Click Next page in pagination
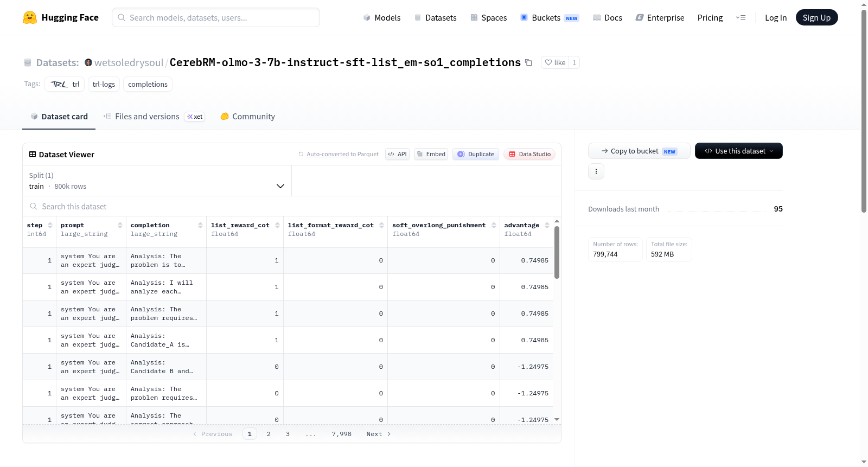Viewport: 868px width, 467px height. [x=378, y=434]
